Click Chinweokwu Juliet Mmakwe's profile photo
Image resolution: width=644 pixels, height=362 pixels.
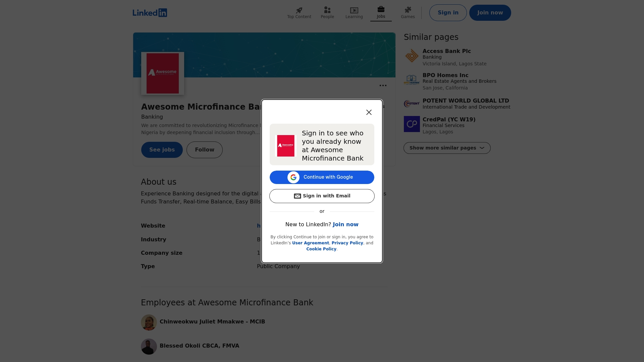149,322
